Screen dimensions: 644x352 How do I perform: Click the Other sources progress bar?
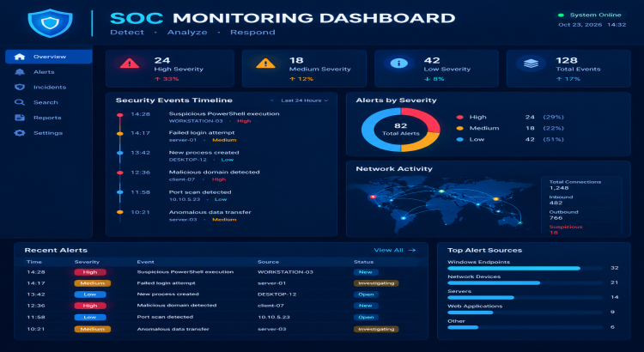525,327
